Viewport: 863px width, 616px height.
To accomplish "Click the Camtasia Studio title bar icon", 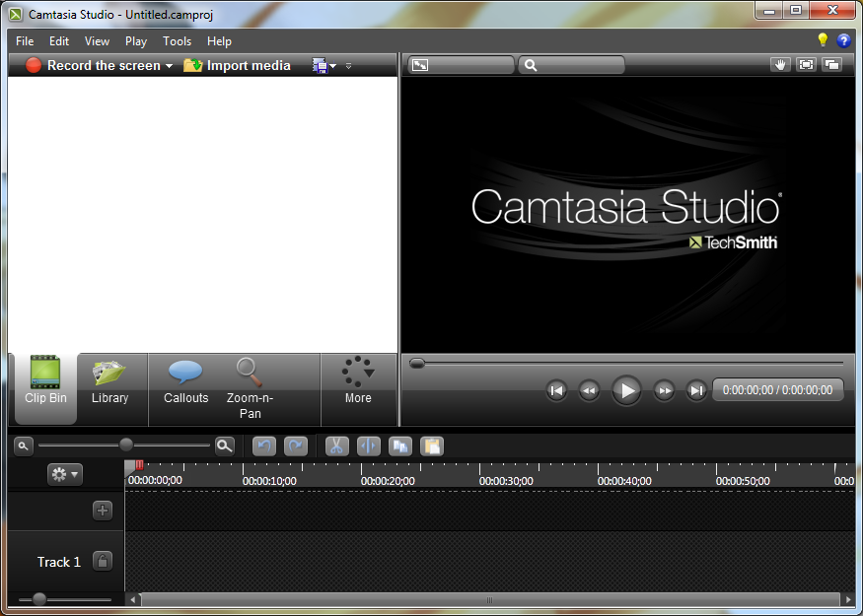I will click(x=16, y=15).
